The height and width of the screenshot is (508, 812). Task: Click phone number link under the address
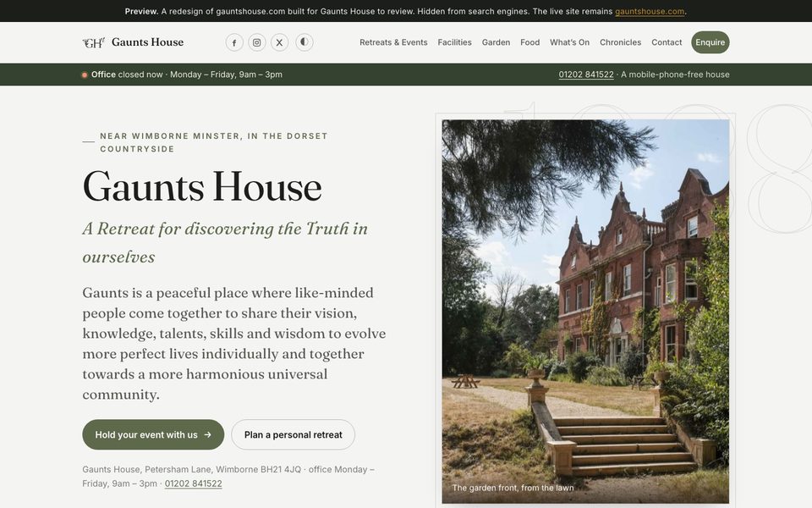tap(193, 483)
